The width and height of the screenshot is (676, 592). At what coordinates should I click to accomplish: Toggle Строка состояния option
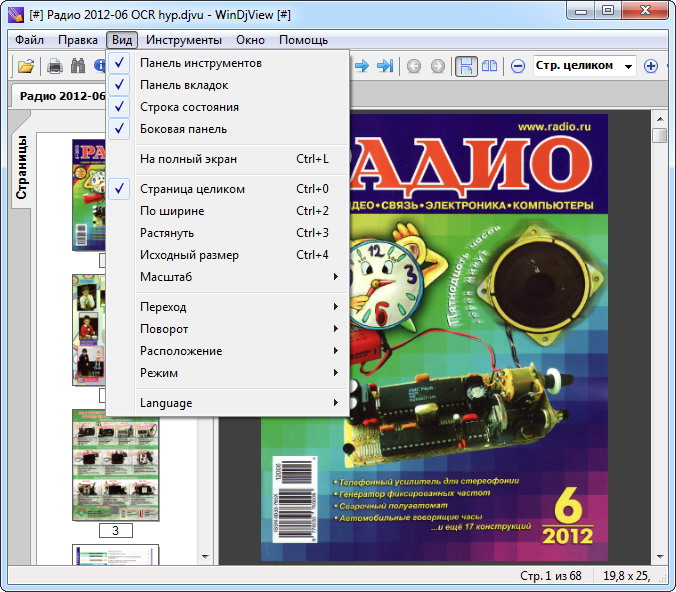point(228,107)
